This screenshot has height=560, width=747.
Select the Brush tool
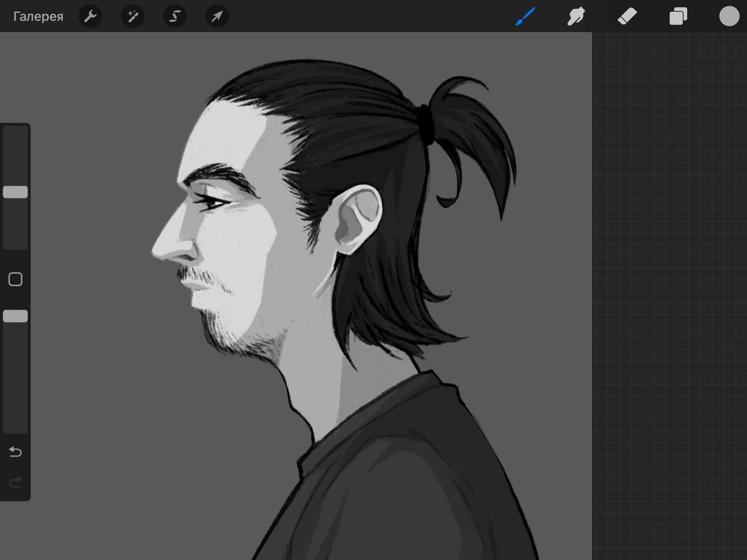click(x=525, y=16)
